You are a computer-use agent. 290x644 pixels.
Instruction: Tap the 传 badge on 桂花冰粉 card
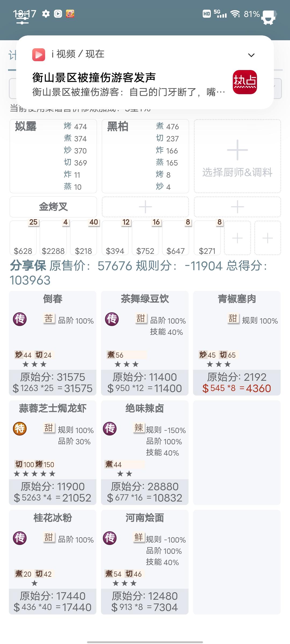[x=20, y=538]
